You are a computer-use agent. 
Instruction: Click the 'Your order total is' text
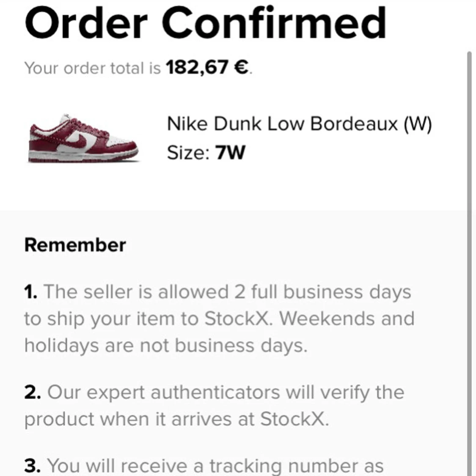coord(93,68)
